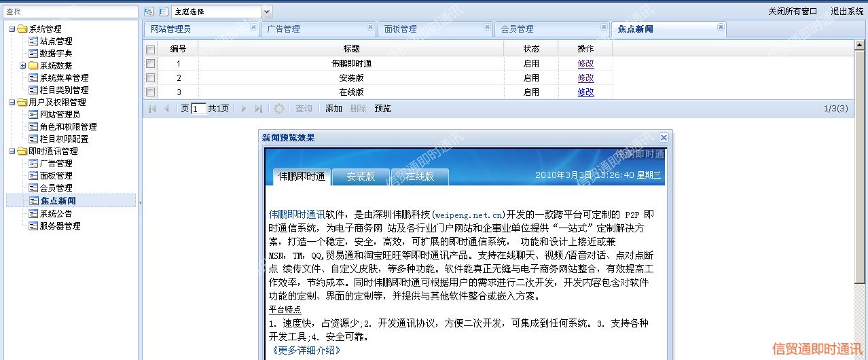The image size is (868, 360).
Task: Collapse the 即时通讯管理 tree folder
Action: [12, 151]
